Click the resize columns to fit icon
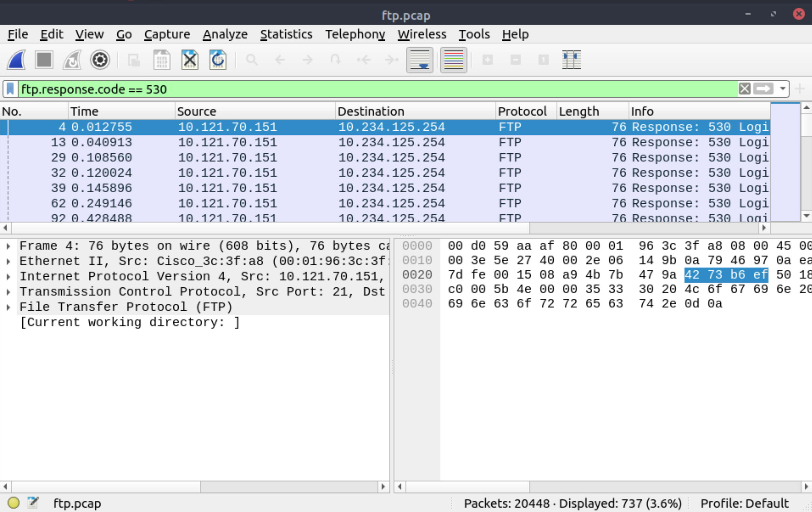The width and height of the screenshot is (812, 512). [572, 60]
